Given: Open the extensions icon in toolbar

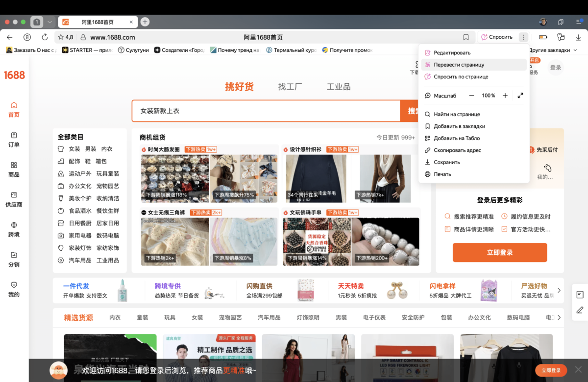Looking at the screenshot, I should [561, 37].
